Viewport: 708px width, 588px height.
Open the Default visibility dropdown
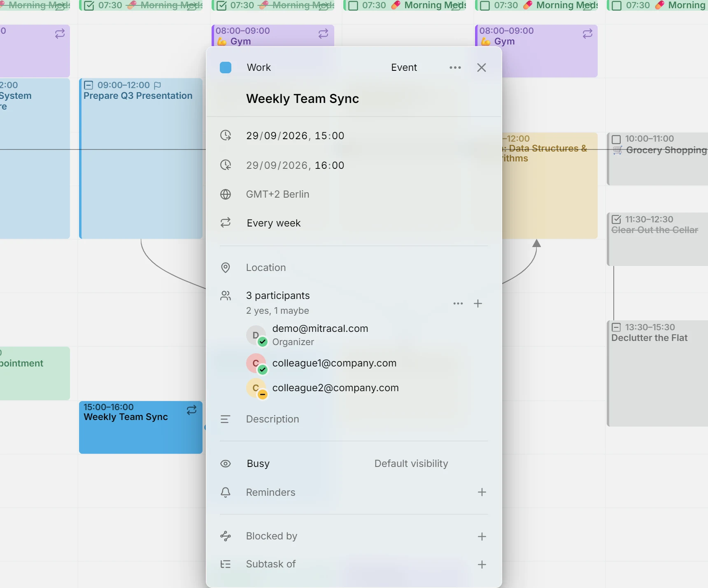[411, 464]
